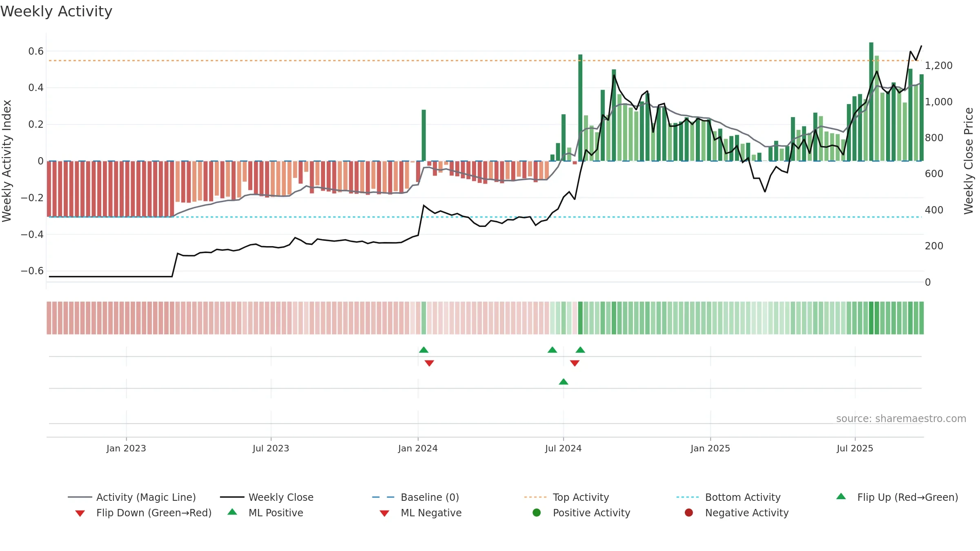Click the flip up marker at Jan 2024
980x551 pixels.
point(424,350)
